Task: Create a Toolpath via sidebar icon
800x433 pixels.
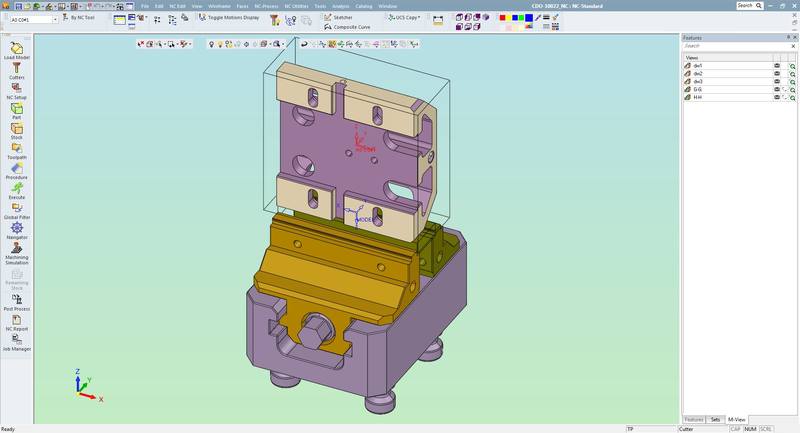Action: (17, 148)
